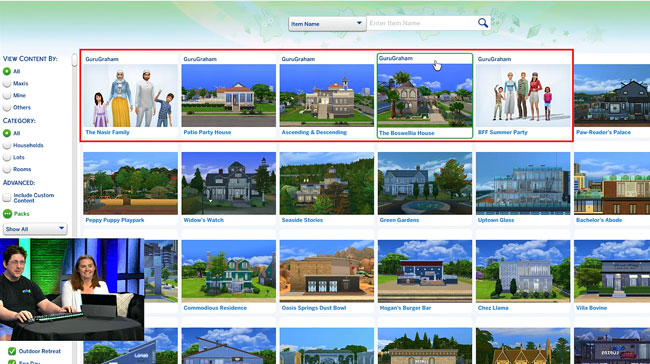The image size is (650, 364).
Task: Select the Lots category radio button
Action: pyautogui.click(x=7, y=158)
